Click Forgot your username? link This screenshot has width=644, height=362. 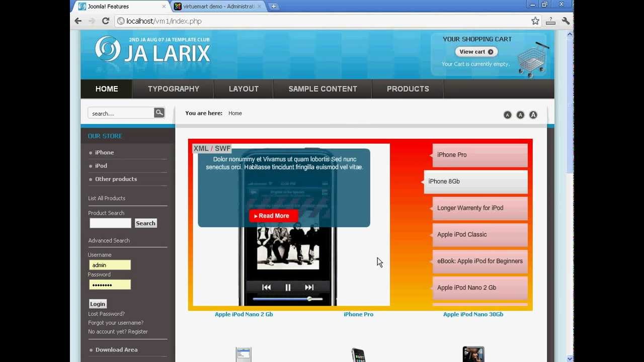click(x=116, y=323)
